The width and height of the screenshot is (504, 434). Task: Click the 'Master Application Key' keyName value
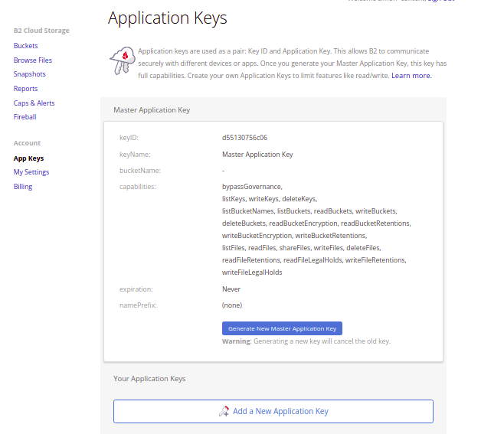tap(257, 155)
